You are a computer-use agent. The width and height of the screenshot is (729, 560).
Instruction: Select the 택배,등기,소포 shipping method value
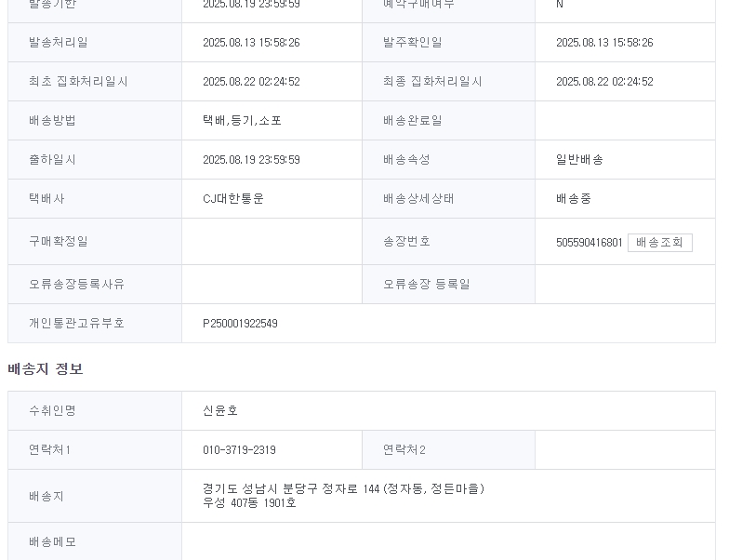point(242,121)
